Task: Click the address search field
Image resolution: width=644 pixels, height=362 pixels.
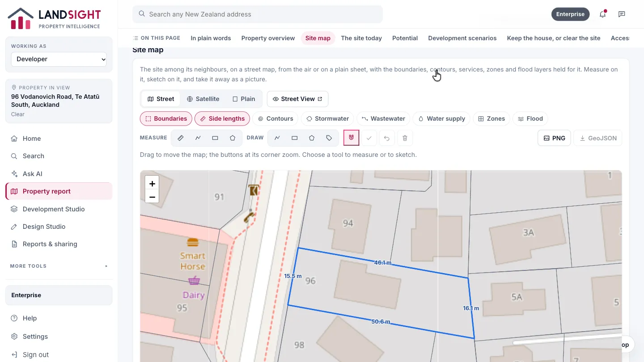Action: [x=258, y=14]
